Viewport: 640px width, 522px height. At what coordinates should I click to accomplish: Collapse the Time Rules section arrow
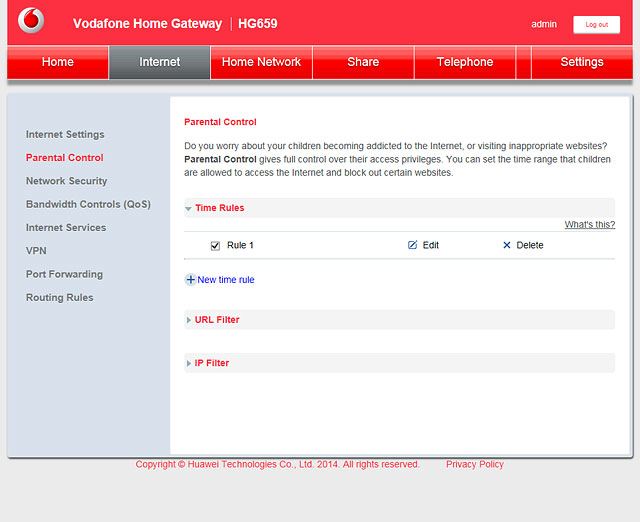pos(188,209)
